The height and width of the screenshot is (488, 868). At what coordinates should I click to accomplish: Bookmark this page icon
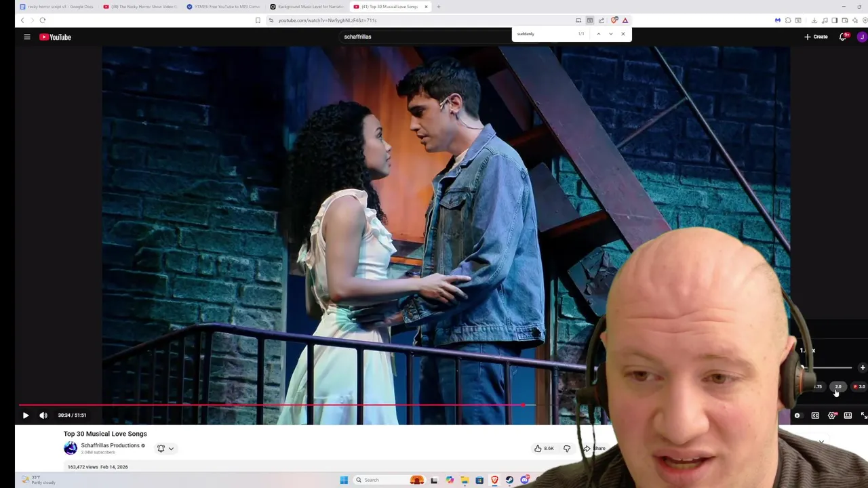tap(258, 20)
